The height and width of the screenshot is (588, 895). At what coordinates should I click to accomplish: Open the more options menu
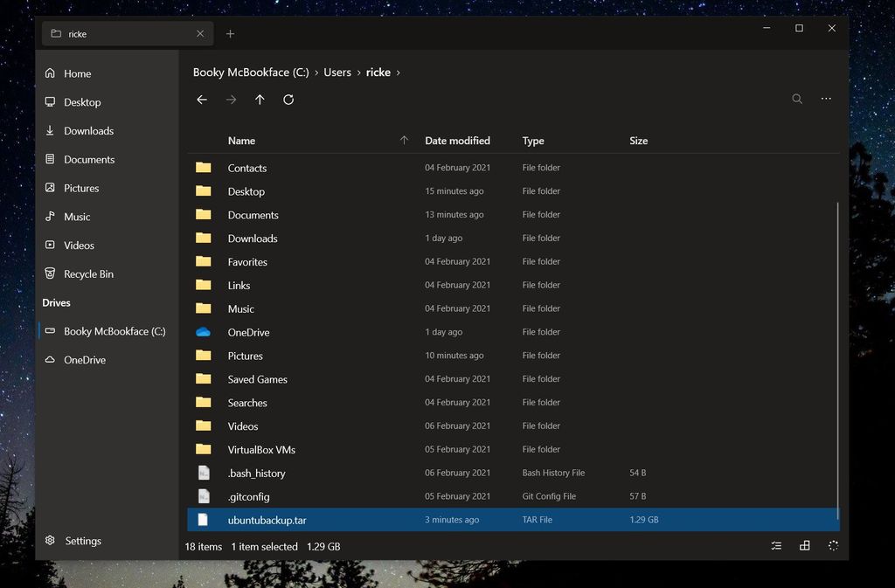825,99
